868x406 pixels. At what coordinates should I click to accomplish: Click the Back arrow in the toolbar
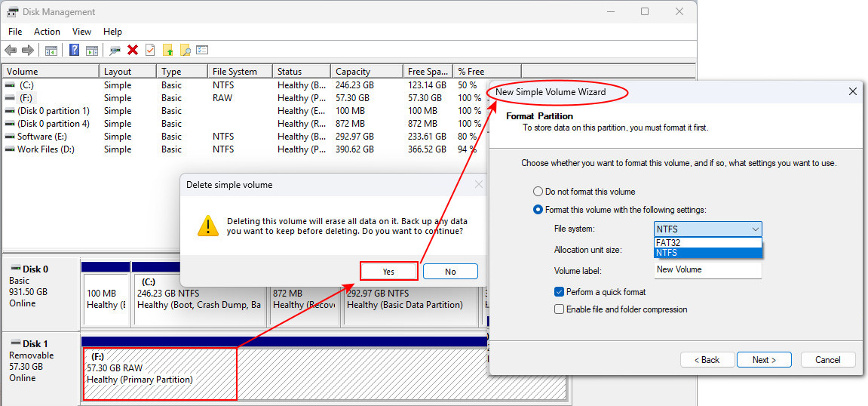11,51
